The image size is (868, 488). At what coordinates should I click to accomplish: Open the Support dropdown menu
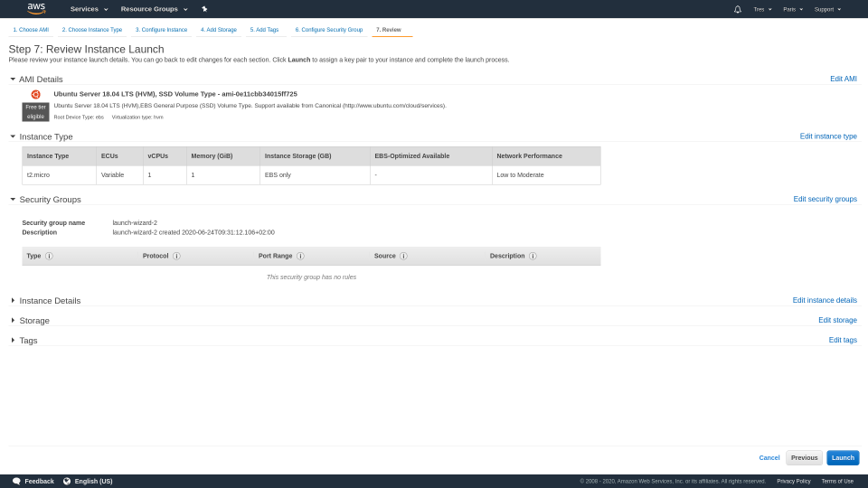click(827, 9)
